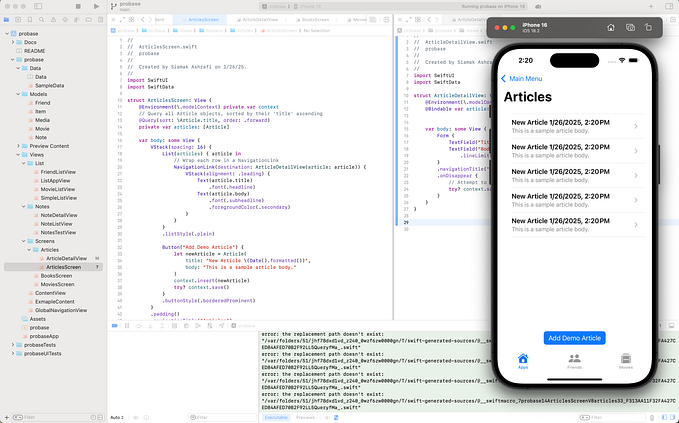
Task: Open the probase scheme selector in toolbar
Action: tap(276, 6)
